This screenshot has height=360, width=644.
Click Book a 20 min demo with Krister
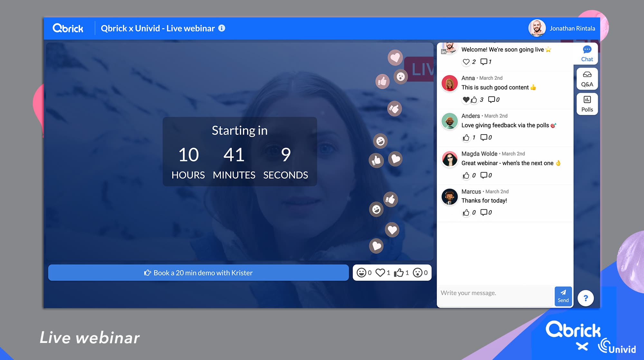198,273
